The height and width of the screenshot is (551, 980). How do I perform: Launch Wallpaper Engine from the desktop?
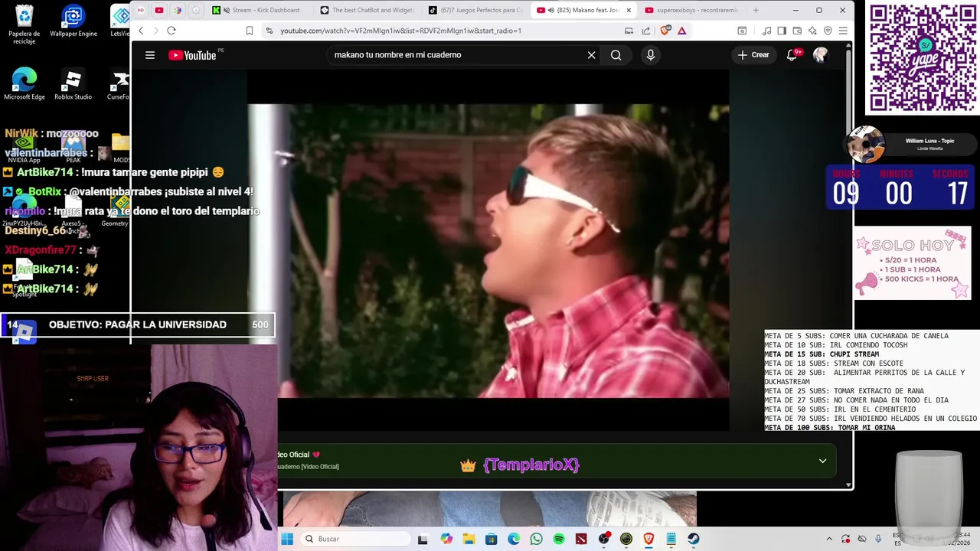point(73,21)
